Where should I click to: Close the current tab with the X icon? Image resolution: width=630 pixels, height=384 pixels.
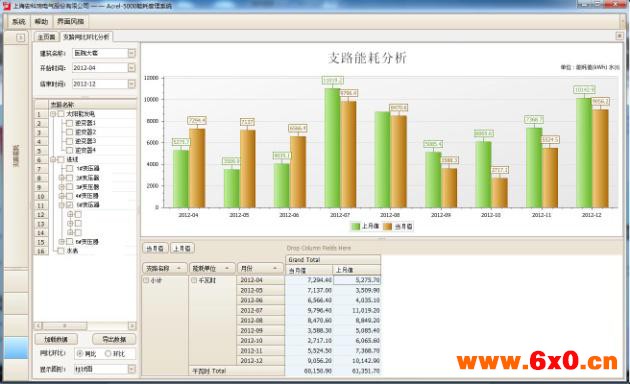point(620,36)
